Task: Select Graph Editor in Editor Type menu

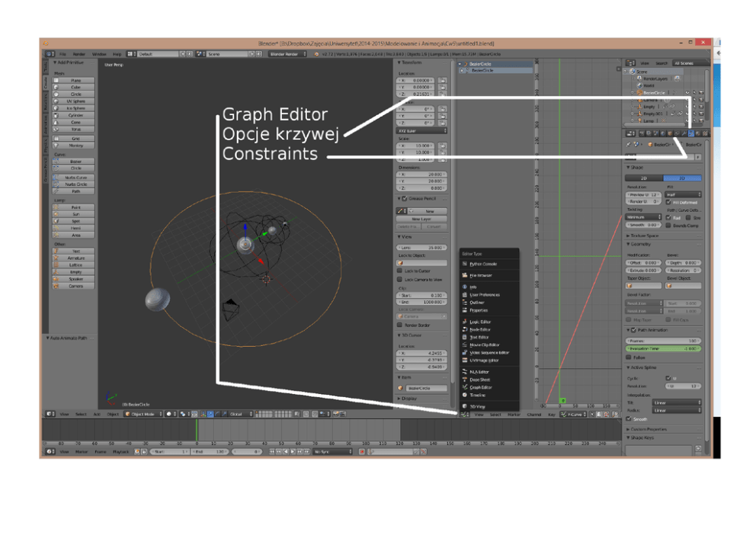Action: point(481,387)
